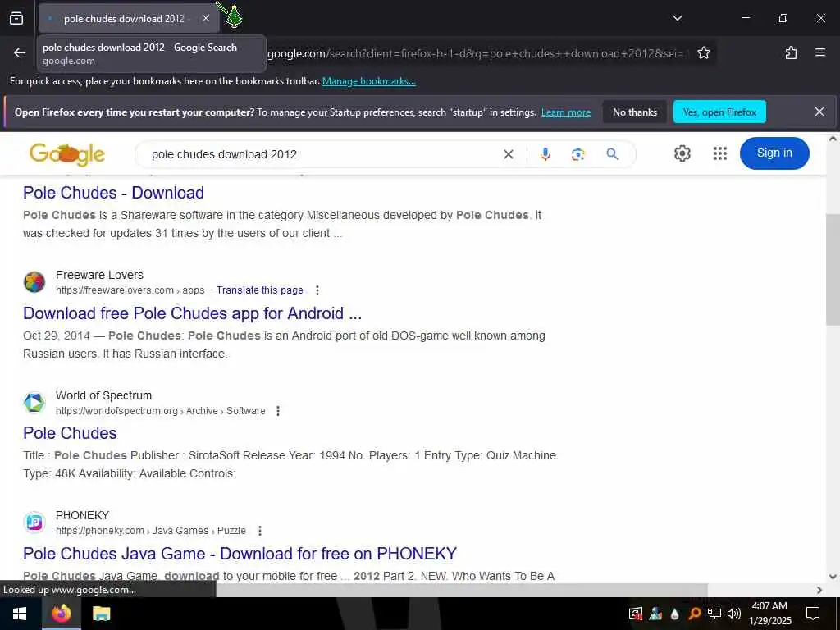The image size is (840, 630).
Task: Click the Manage bookmarks link
Action: click(x=368, y=81)
